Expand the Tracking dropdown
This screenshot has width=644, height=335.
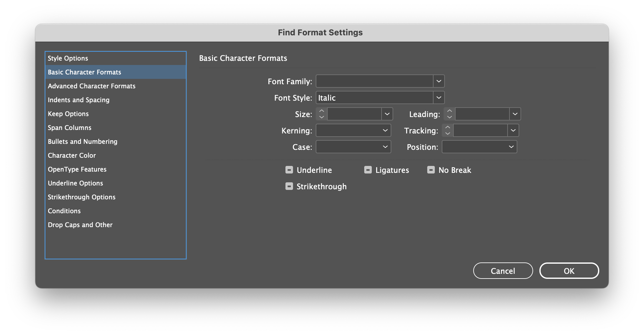point(513,130)
